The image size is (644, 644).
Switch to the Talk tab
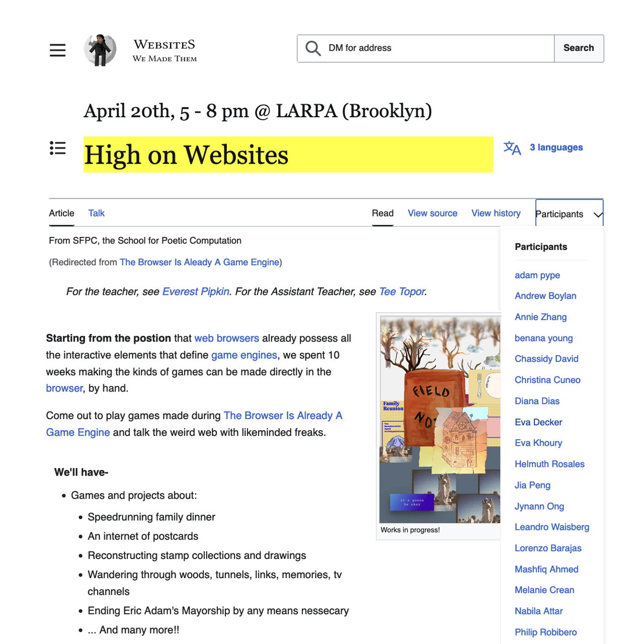(96, 213)
